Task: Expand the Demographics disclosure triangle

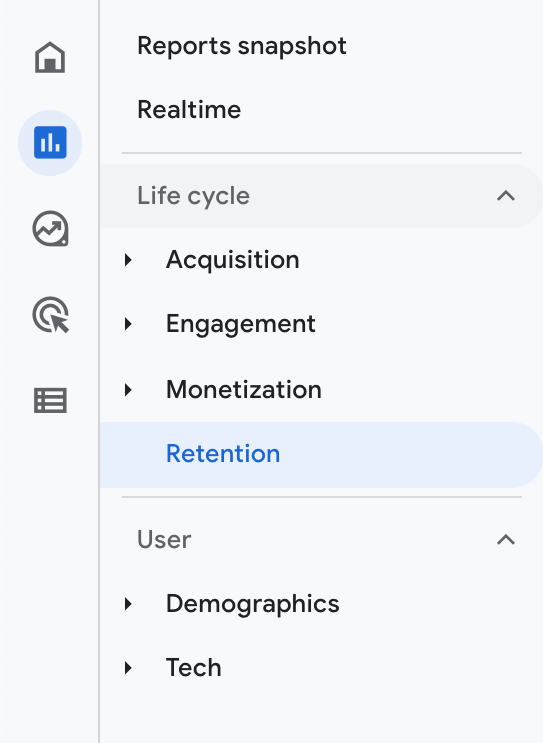Action: point(128,604)
